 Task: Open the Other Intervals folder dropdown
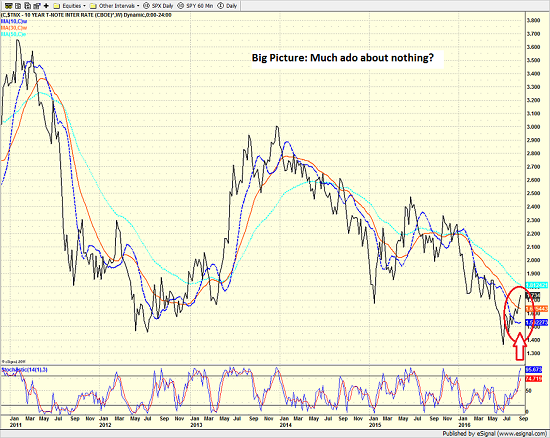click(114, 6)
